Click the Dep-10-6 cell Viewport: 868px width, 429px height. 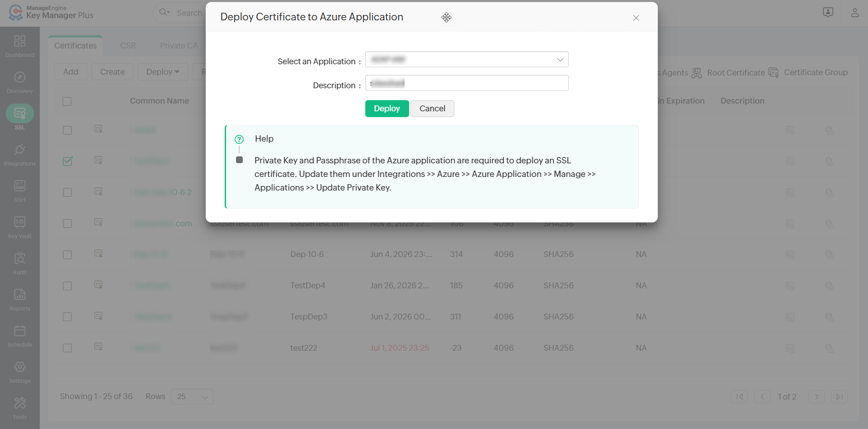(307, 254)
